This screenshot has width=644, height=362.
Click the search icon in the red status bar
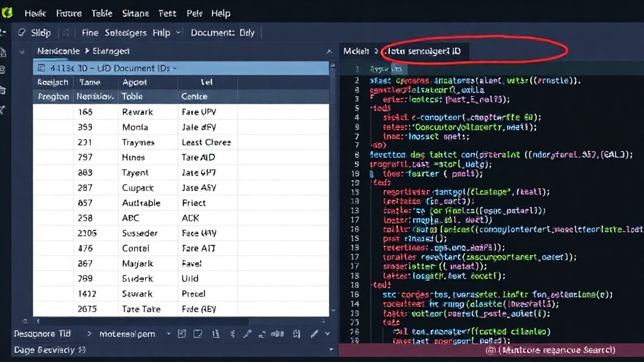[x=491, y=350]
